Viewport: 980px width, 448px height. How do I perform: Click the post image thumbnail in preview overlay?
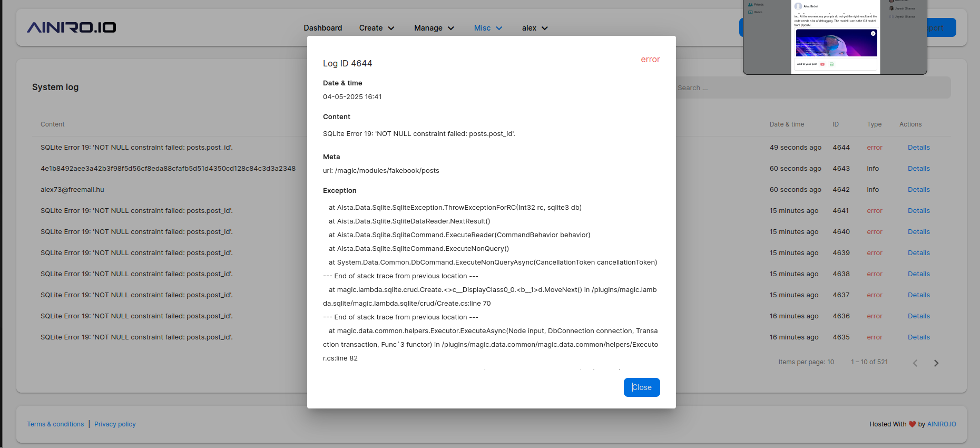coord(836,43)
